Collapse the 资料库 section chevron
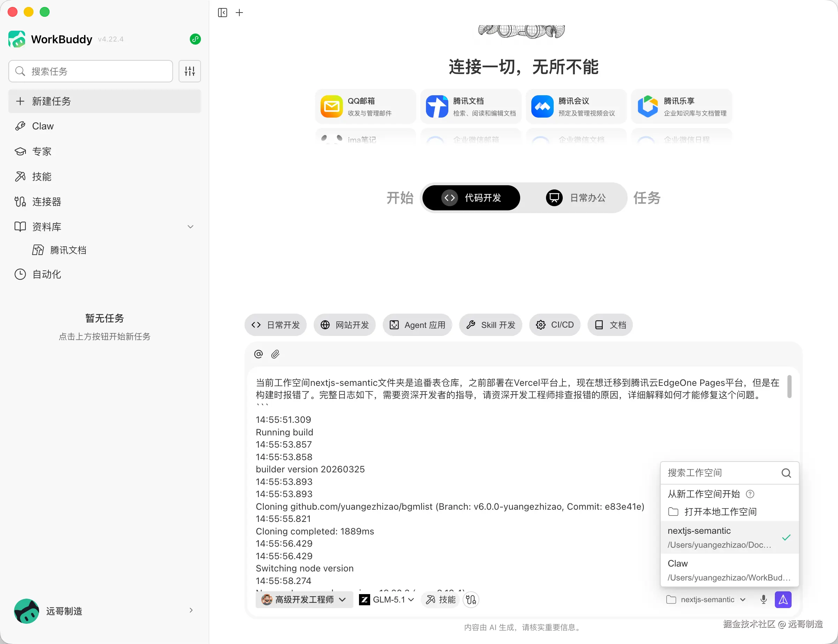 click(x=190, y=226)
